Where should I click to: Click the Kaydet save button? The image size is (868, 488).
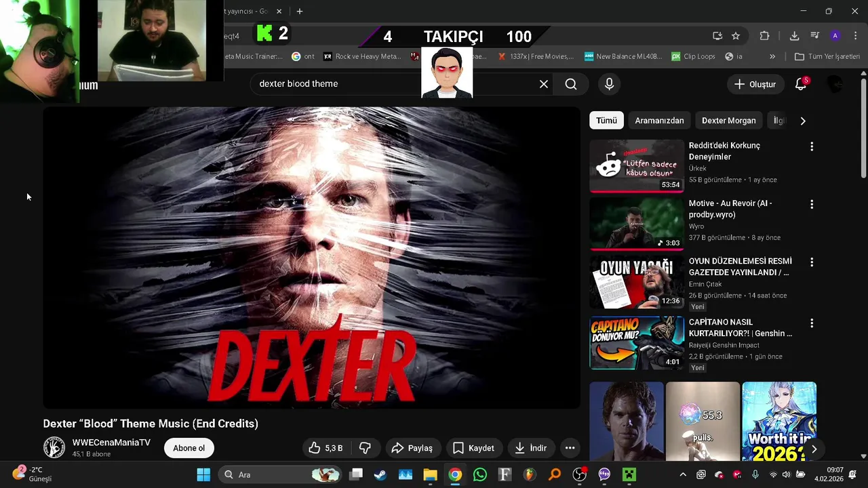(x=473, y=448)
